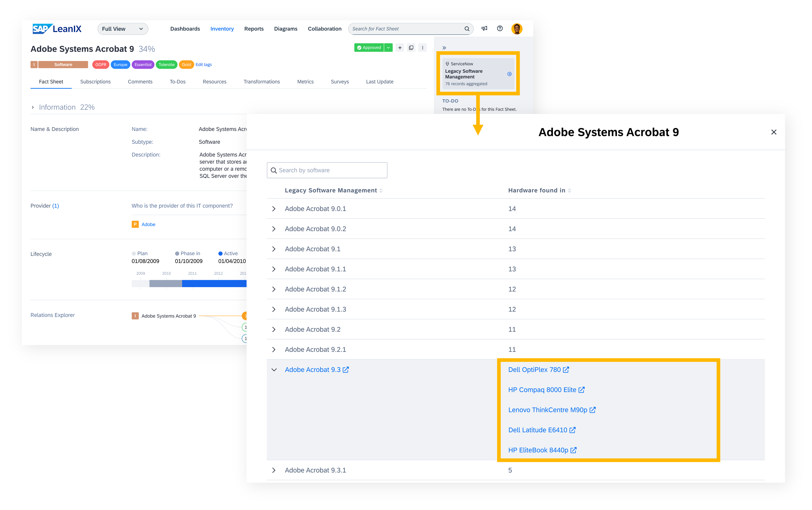Click the Essential tag
The image size is (812, 510).
click(143, 64)
